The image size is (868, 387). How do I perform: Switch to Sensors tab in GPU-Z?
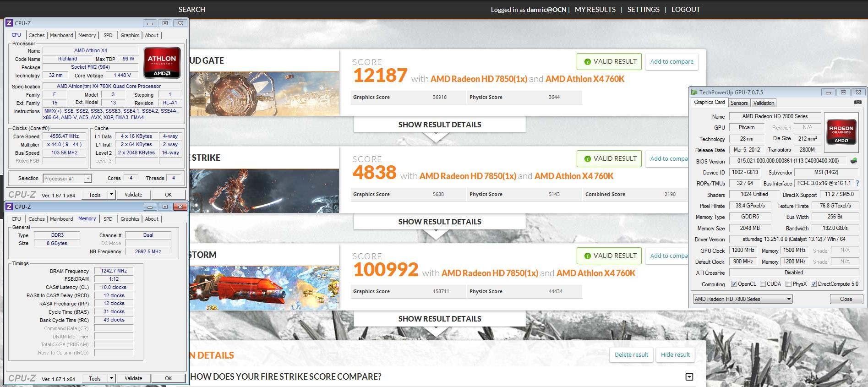739,103
